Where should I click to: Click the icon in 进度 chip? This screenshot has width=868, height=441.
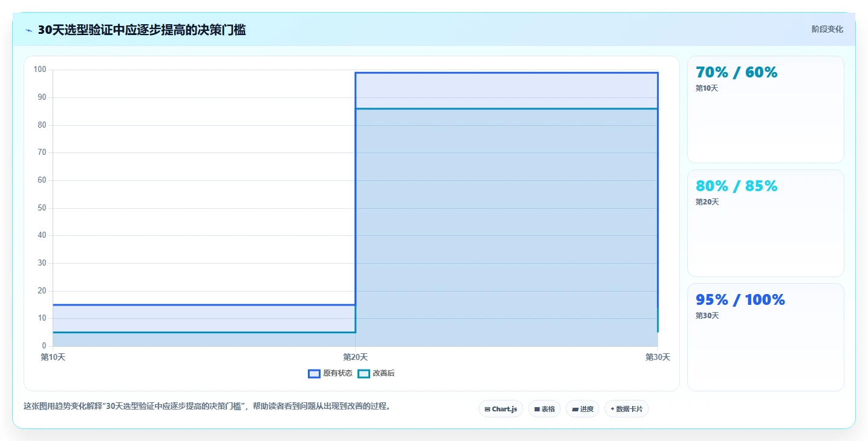point(575,410)
